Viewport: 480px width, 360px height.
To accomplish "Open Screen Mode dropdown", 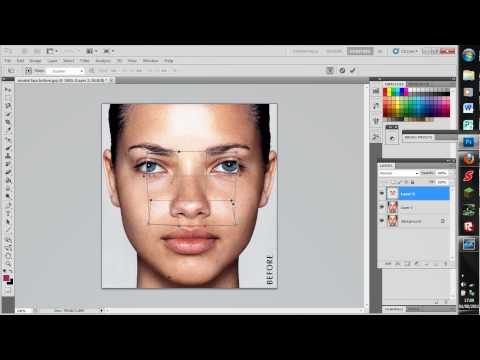I will coord(108,51).
